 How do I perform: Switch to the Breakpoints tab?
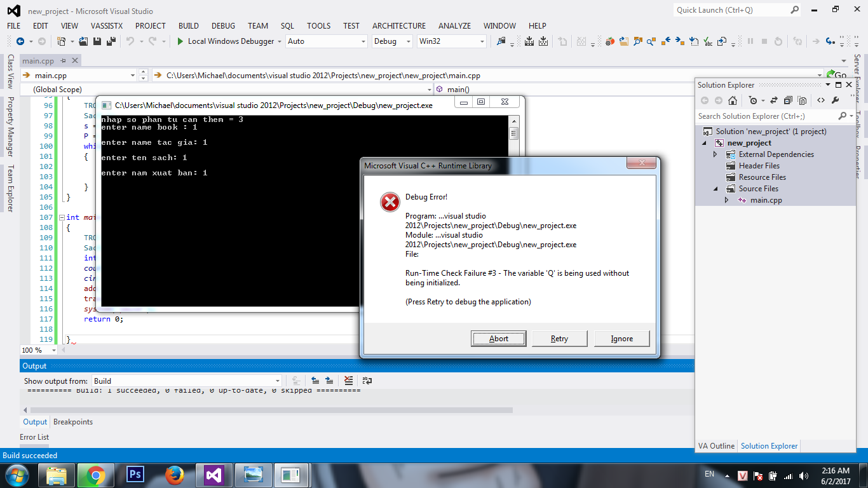(73, 422)
